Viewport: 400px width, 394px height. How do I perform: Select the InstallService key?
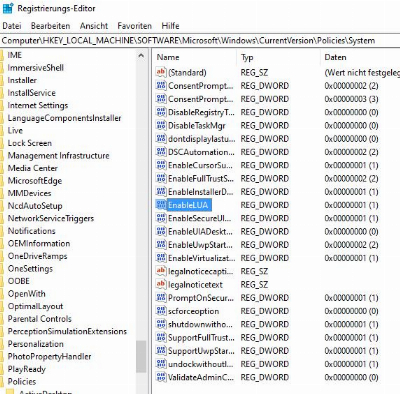[31, 93]
